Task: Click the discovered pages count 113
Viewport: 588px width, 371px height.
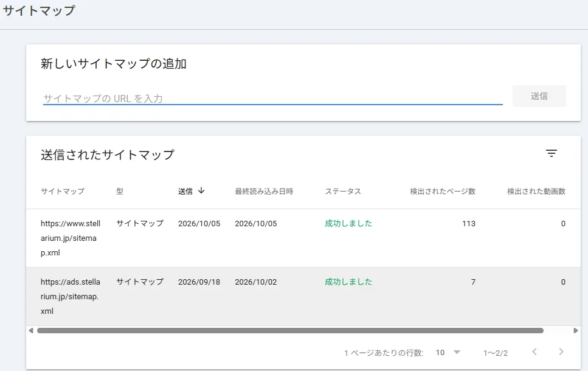Action: pos(469,224)
